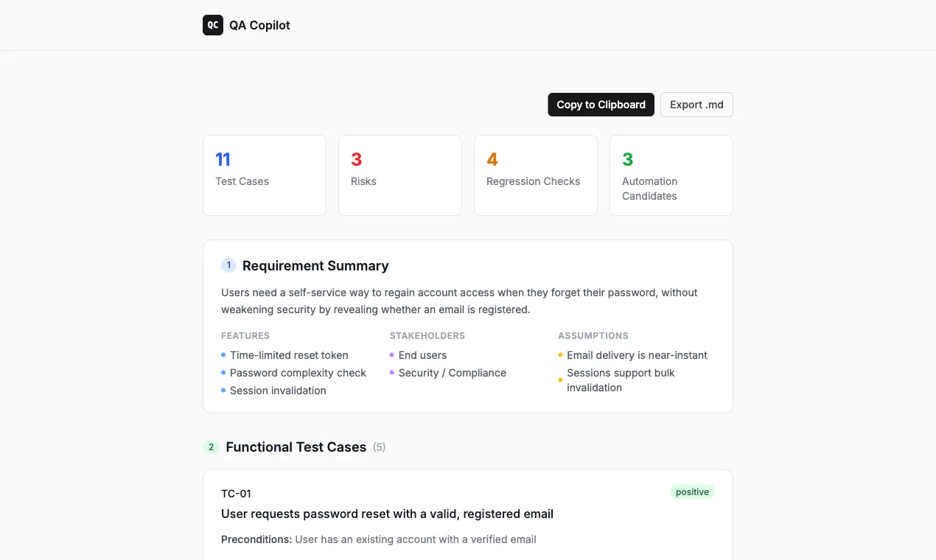
Task: Select the Password complexity check item
Action: [x=298, y=373]
